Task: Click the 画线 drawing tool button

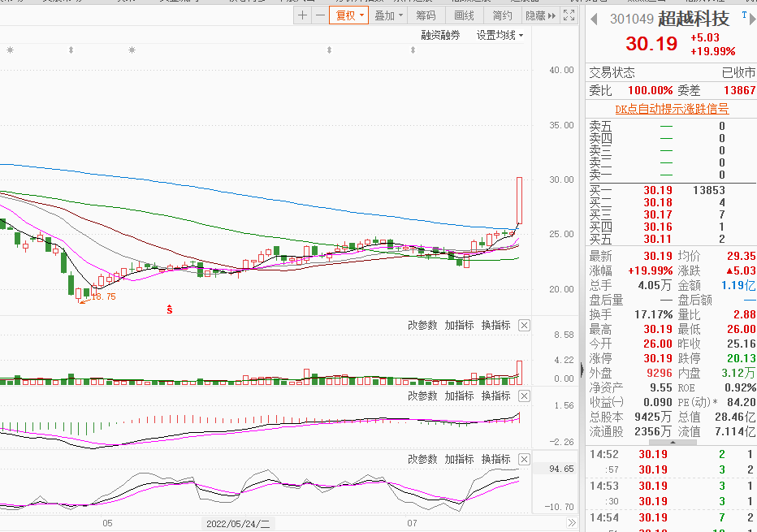Action: (x=464, y=15)
